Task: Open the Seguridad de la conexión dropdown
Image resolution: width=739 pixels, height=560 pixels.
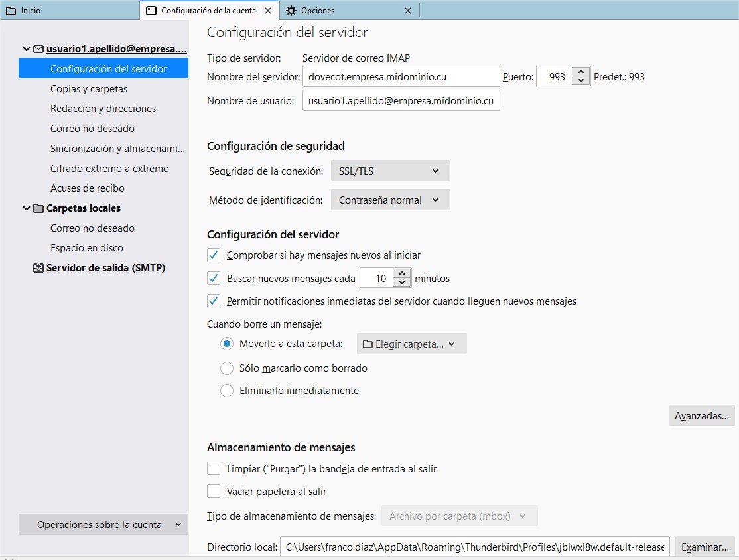Action: pos(390,171)
